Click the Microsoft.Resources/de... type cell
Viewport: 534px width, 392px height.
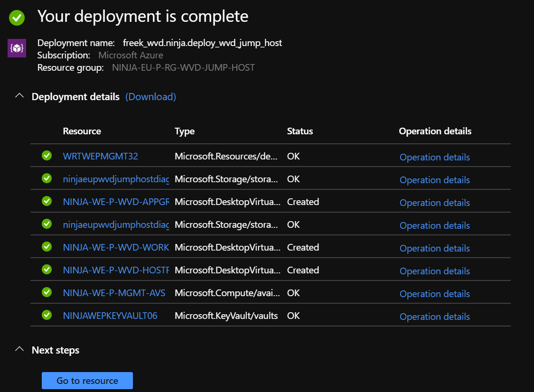point(226,156)
